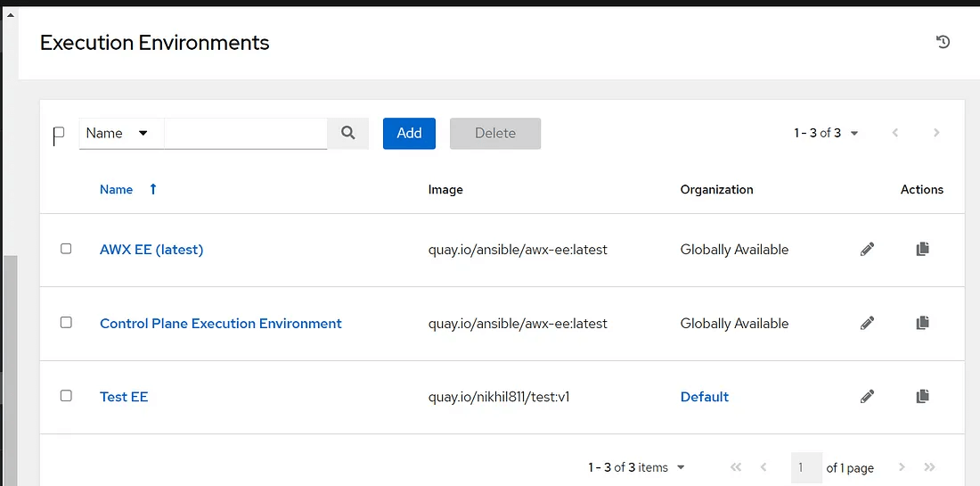Open the Test EE environment link

[124, 397]
